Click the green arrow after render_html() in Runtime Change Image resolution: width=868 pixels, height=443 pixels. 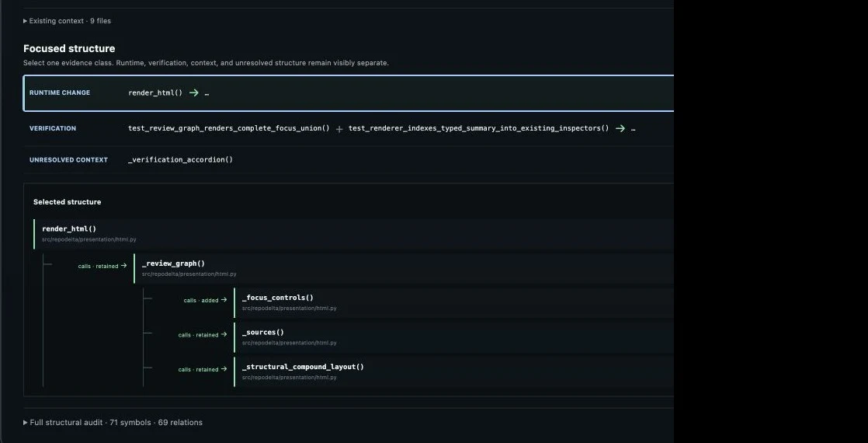(x=194, y=92)
